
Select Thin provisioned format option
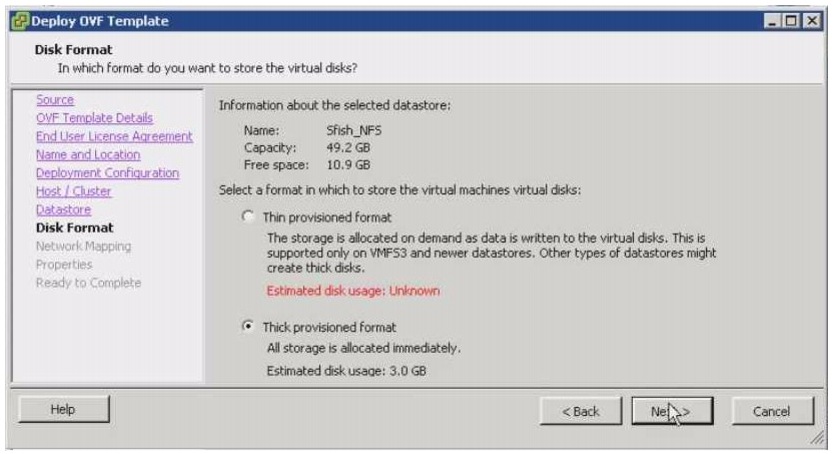(248, 217)
